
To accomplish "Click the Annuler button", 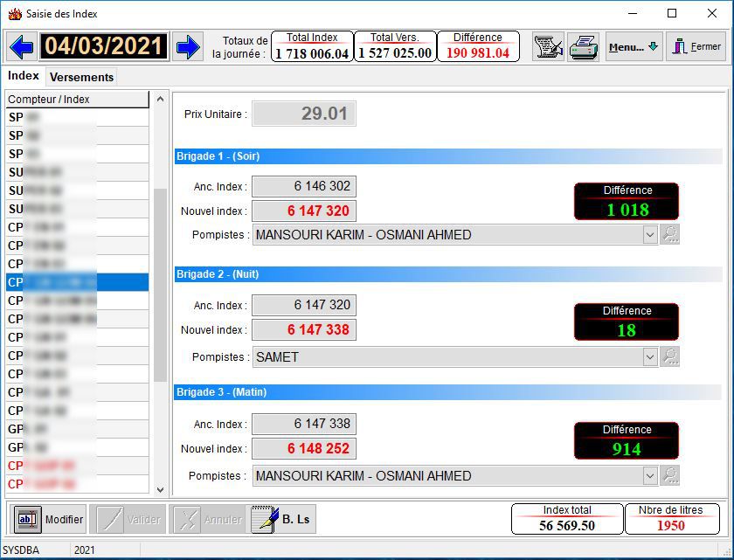I will coord(207,519).
